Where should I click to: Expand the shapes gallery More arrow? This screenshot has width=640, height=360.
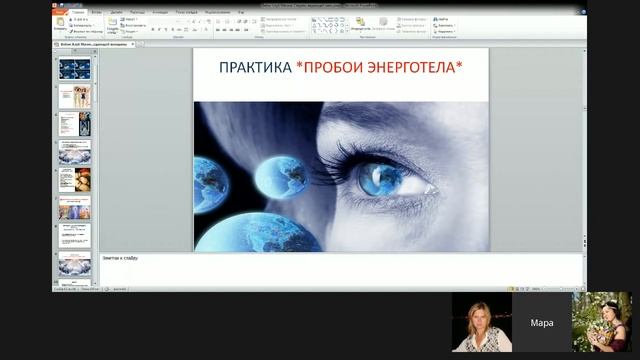coord(347,31)
